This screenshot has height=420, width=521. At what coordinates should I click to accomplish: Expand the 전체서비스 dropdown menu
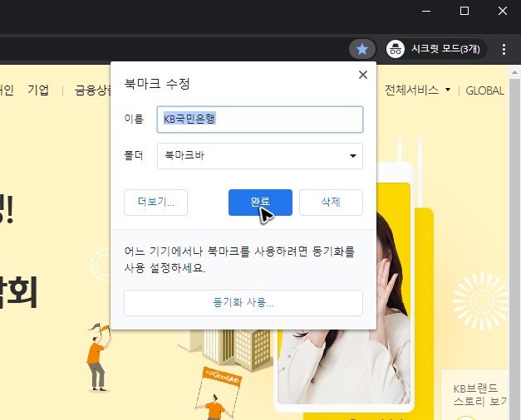(417, 90)
